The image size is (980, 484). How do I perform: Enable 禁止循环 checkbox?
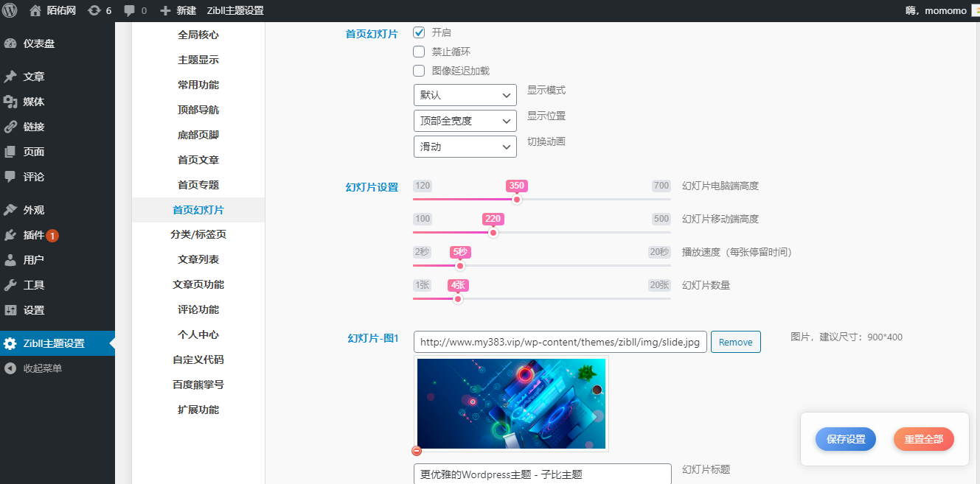[419, 52]
